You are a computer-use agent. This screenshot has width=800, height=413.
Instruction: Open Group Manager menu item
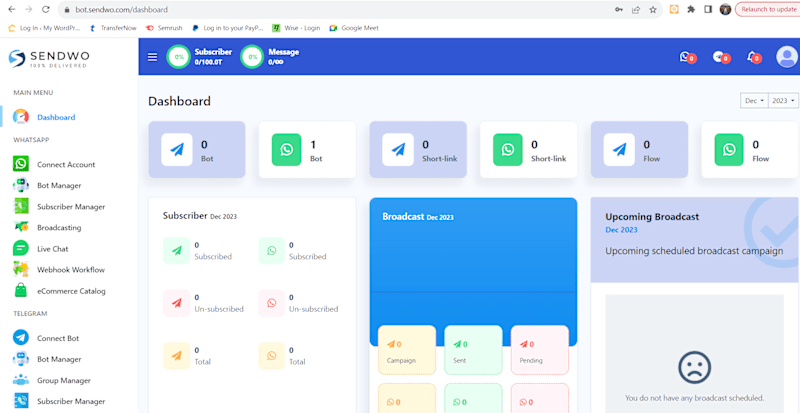[x=64, y=380]
